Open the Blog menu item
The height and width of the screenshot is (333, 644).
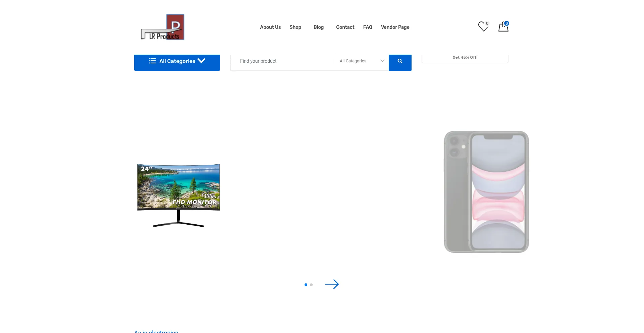coord(318,27)
